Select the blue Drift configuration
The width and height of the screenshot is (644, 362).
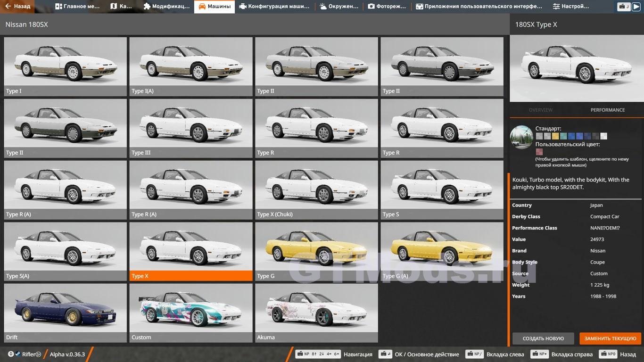(x=66, y=313)
